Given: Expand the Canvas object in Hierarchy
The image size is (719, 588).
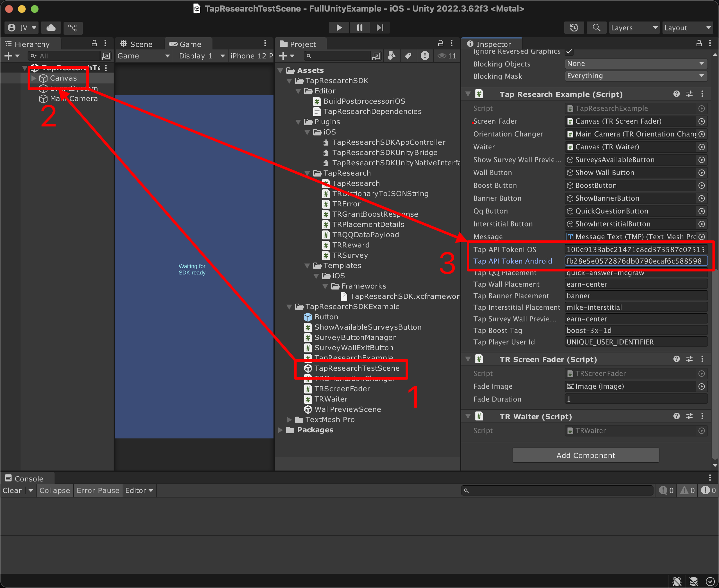Looking at the screenshot, I should [x=34, y=78].
